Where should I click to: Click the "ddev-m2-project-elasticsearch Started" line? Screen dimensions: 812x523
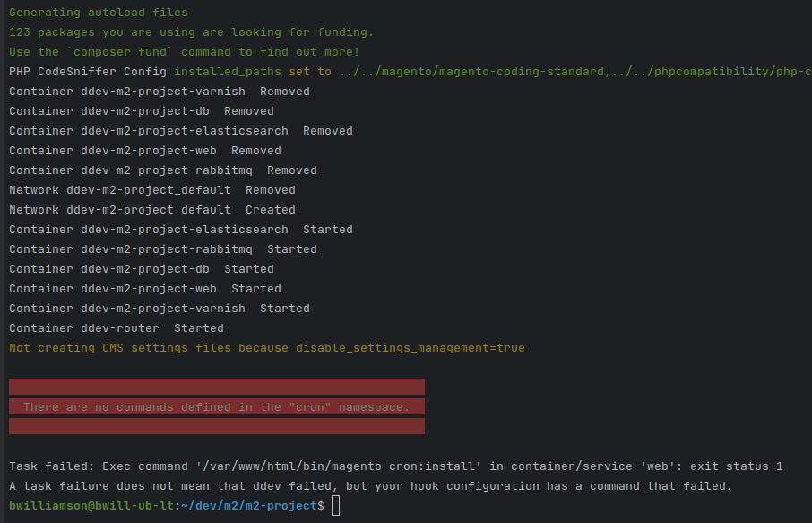point(181,230)
